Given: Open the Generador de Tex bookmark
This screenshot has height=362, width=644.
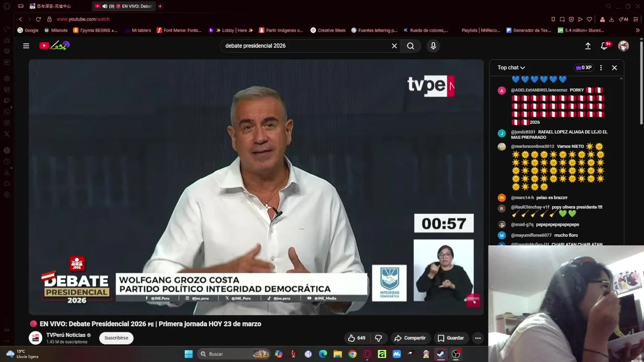Looking at the screenshot, I should point(529,30).
